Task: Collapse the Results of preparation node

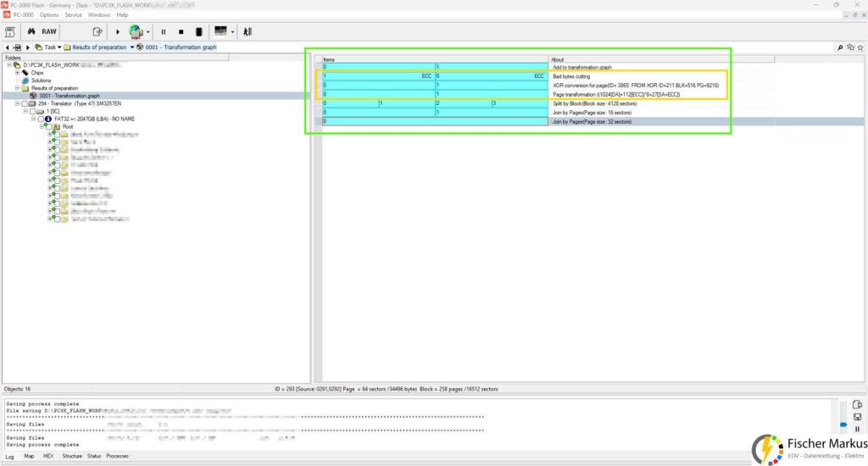Action: tap(17, 88)
